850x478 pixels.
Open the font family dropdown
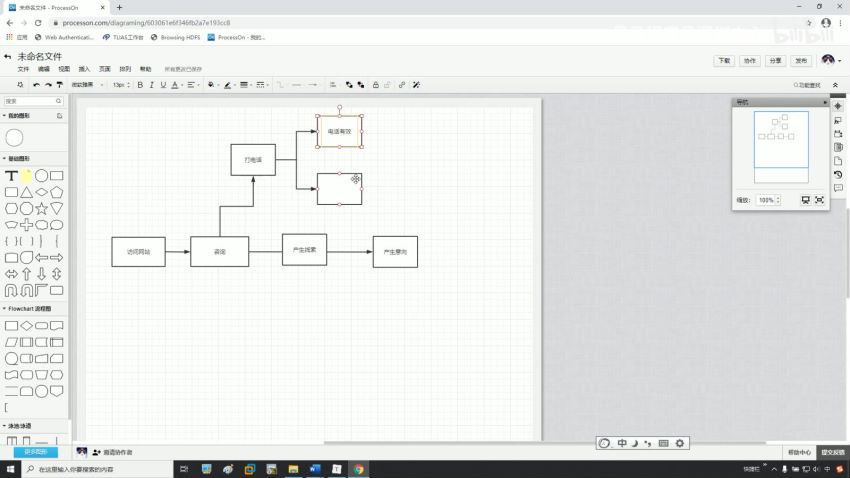[x=87, y=85]
